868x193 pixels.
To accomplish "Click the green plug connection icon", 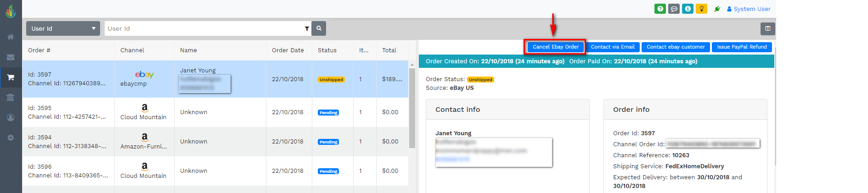I will [x=717, y=9].
